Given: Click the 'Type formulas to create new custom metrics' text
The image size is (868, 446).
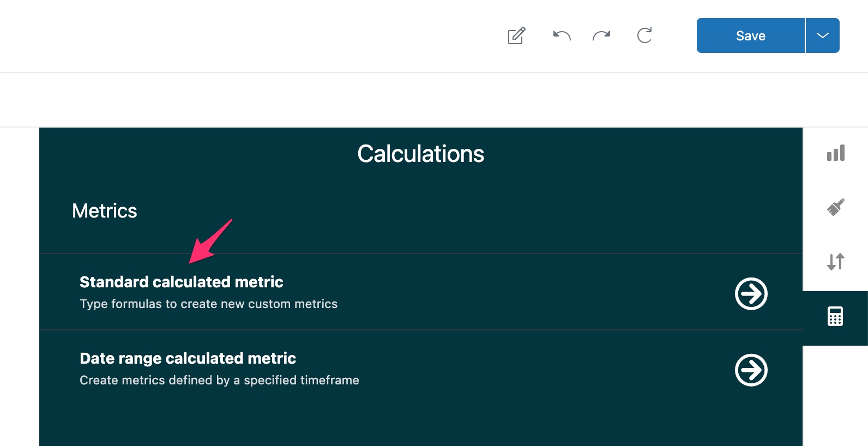Looking at the screenshot, I should [x=209, y=304].
